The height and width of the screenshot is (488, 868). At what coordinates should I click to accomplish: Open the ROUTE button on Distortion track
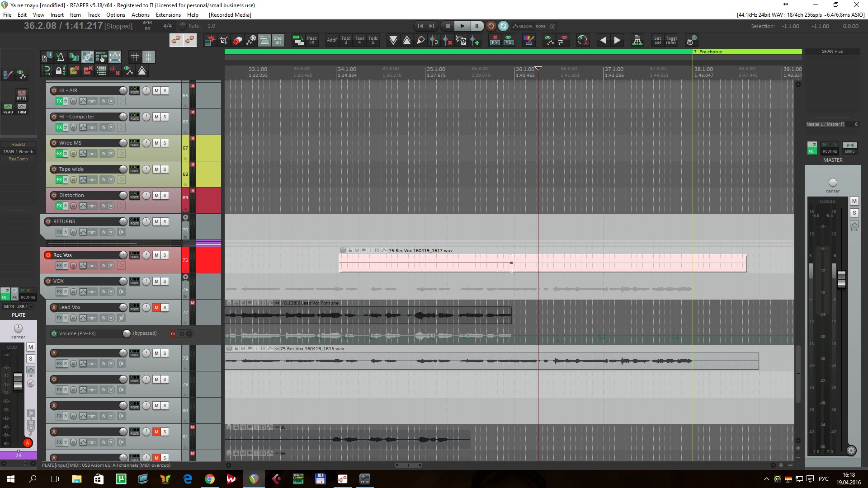tap(134, 195)
